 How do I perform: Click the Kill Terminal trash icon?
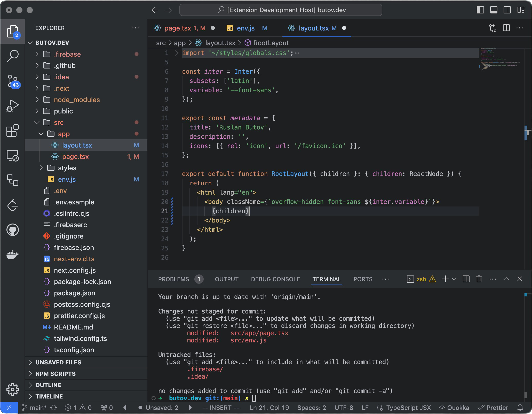479,279
